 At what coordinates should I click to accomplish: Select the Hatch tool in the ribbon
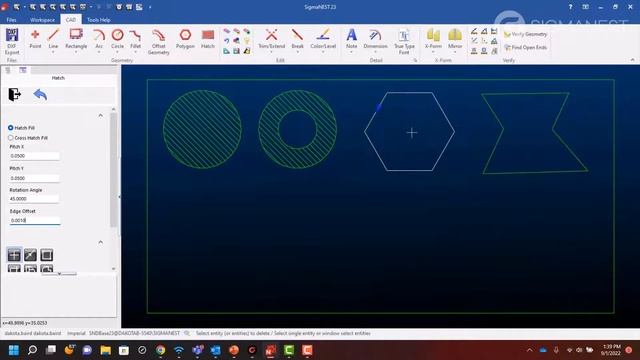coord(208,39)
